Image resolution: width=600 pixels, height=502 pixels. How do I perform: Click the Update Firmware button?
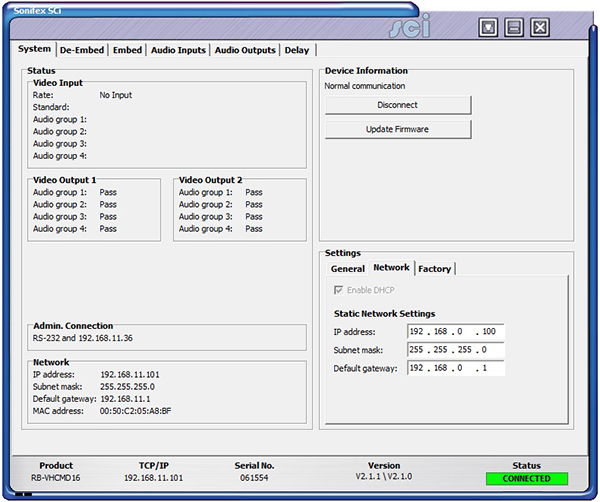click(x=397, y=130)
